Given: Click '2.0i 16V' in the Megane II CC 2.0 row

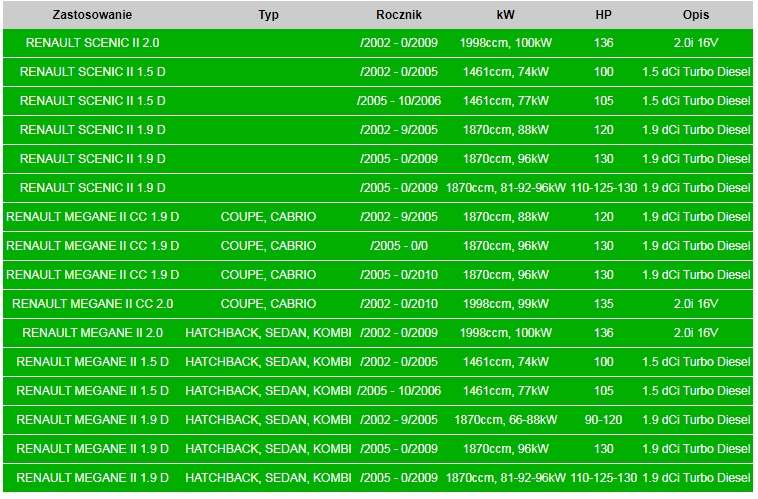Looking at the screenshot, I should tap(696, 304).
